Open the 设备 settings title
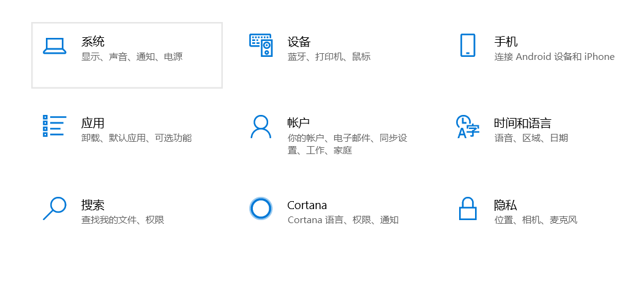 (x=299, y=42)
